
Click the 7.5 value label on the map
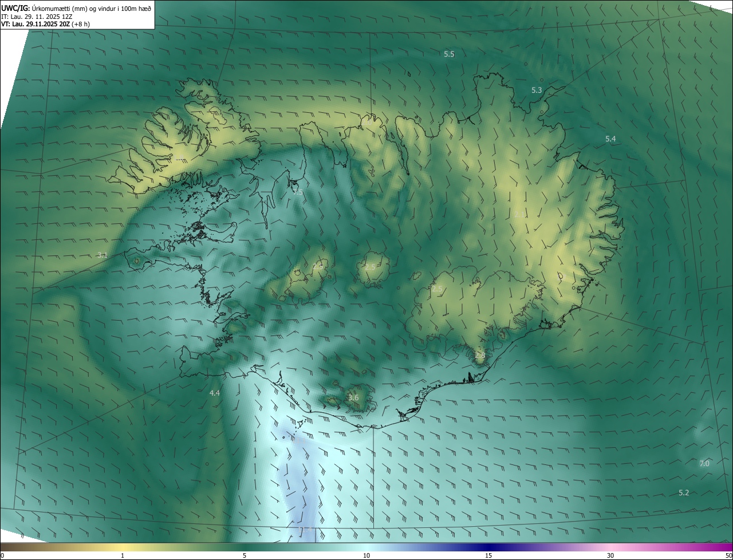298,192
